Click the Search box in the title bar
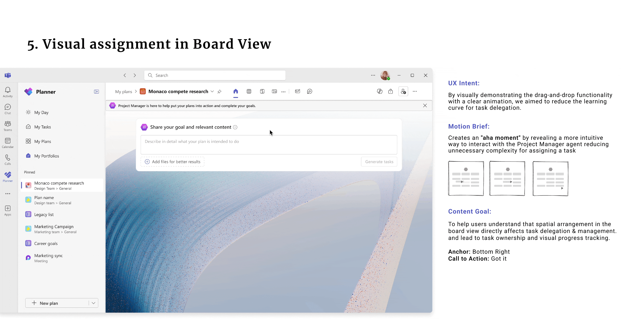This screenshot has width=644, height=327. point(215,75)
